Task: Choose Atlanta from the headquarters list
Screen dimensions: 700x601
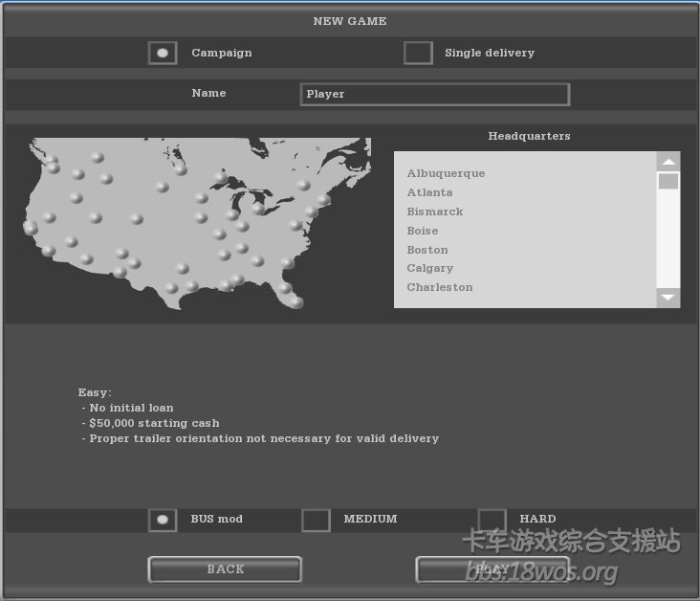Action: 429,192
